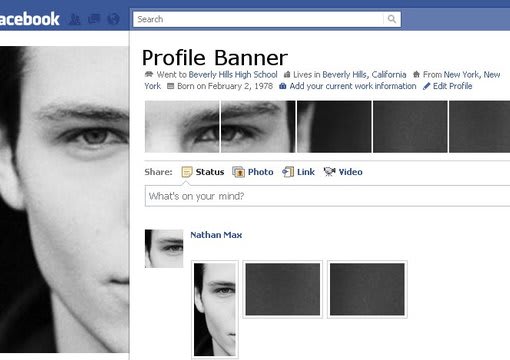Image resolution: width=510 pixels, height=360 pixels.
Task: Open the messages icon in header
Action: 94,19
